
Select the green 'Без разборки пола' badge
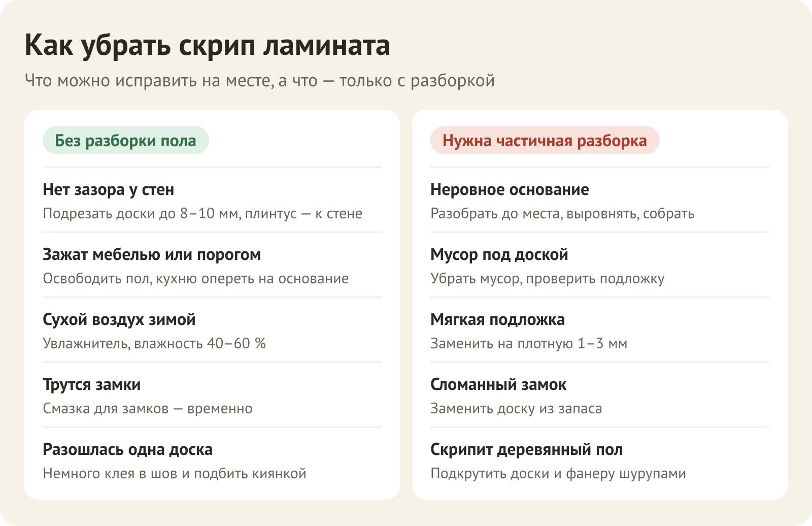[x=126, y=140]
